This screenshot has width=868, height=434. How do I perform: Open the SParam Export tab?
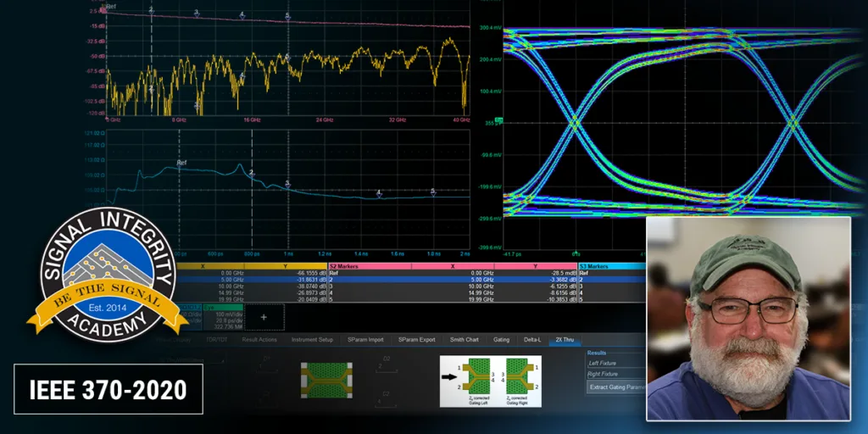pyautogui.click(x=416, y=339)
